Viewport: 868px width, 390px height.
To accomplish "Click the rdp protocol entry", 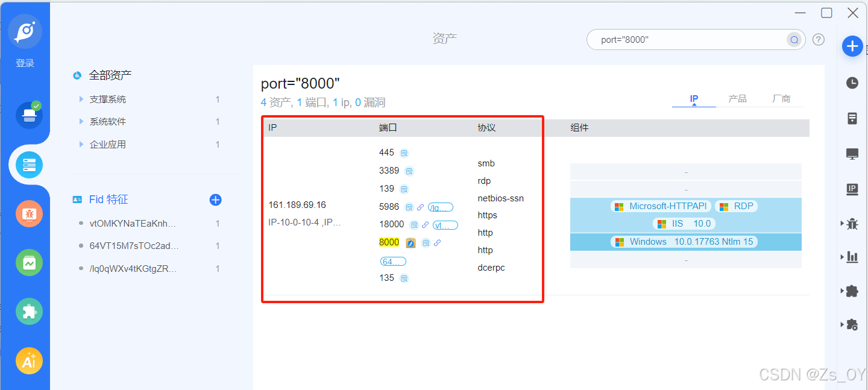I will (484, 181).
